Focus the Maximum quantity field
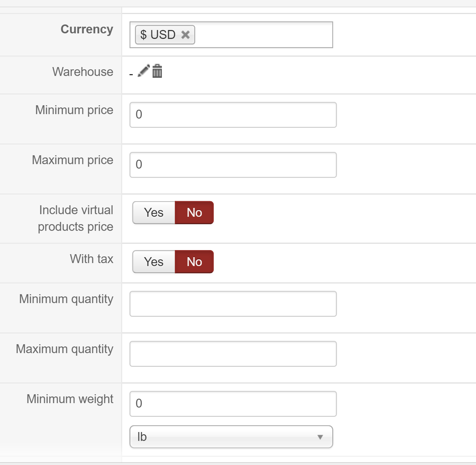Image resolution: width=476 pixels, height=465 pixels. (233, 354)
